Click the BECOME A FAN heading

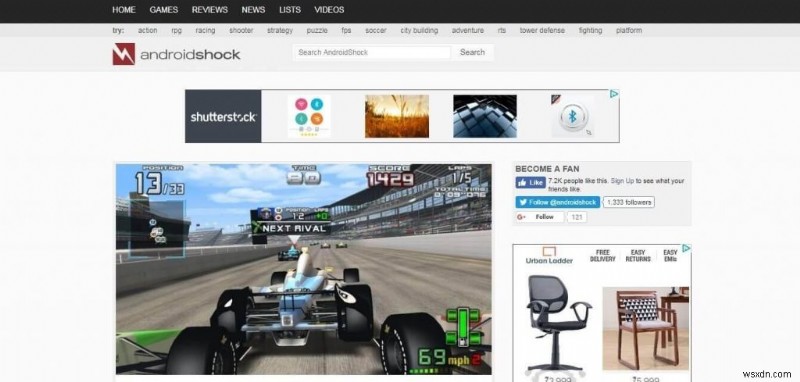coord(547,169)
